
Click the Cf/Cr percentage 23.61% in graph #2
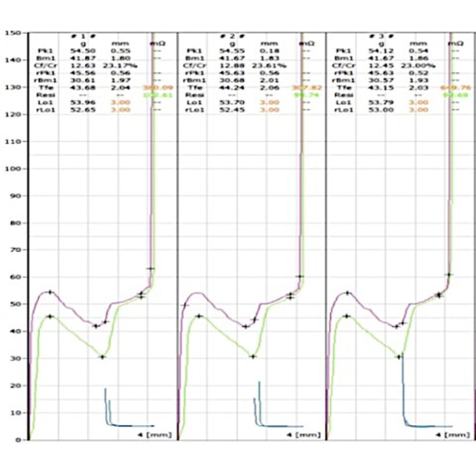pos(269,66)
